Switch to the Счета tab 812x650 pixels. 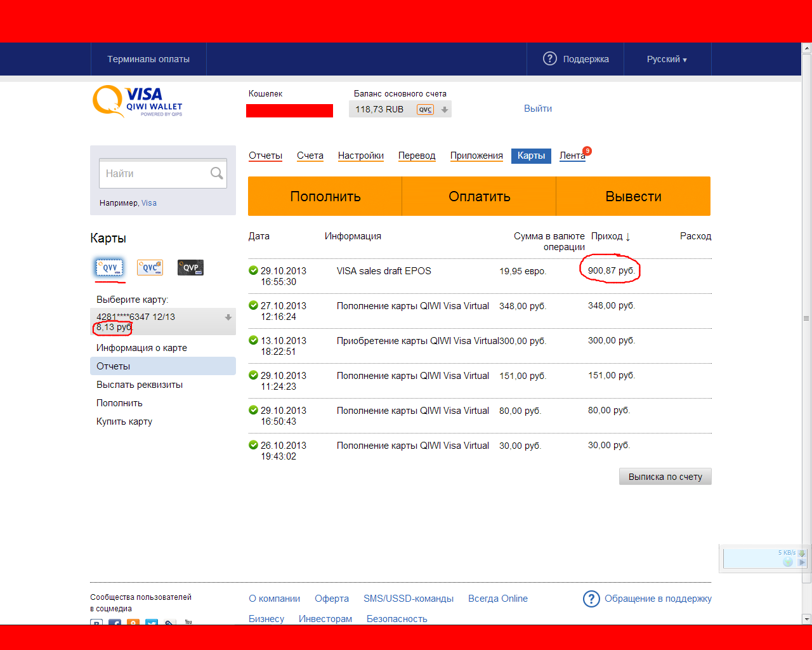pyautogui.click(x=310, y=156)
